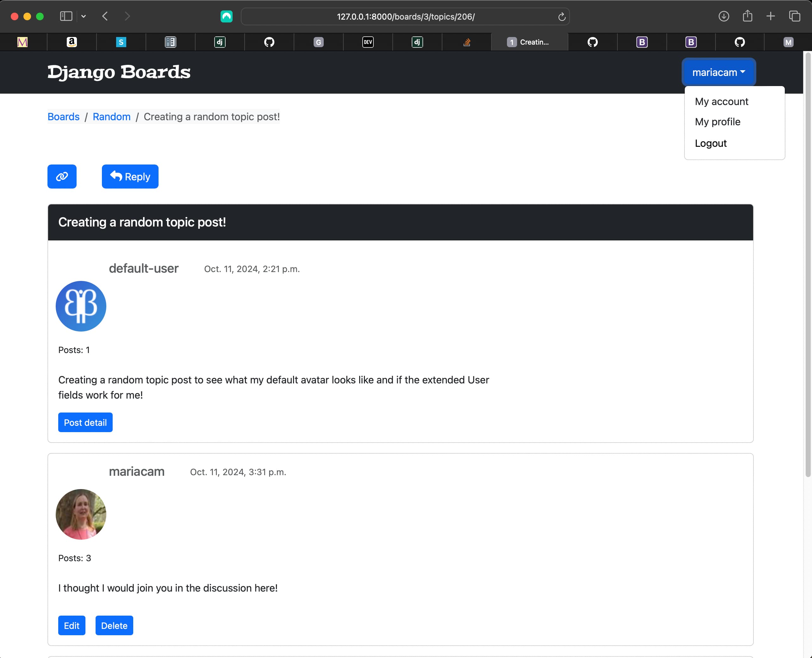Click the Posts: 3 count text
The image size is (812, 658).
[75, 558]
